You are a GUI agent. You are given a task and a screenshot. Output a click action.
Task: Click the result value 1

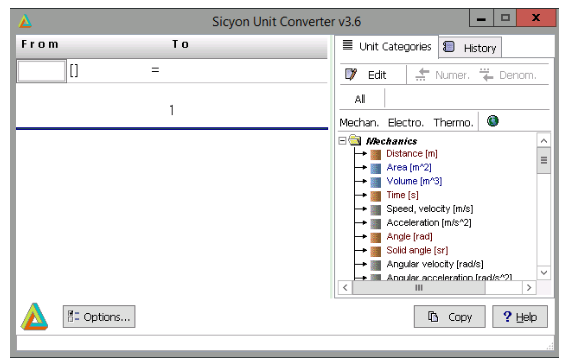(x=172, y=110)
